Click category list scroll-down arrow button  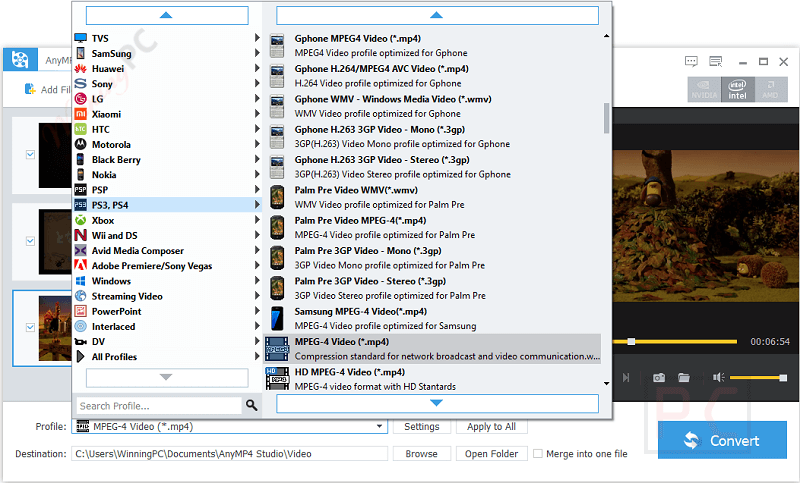point(167,377)
